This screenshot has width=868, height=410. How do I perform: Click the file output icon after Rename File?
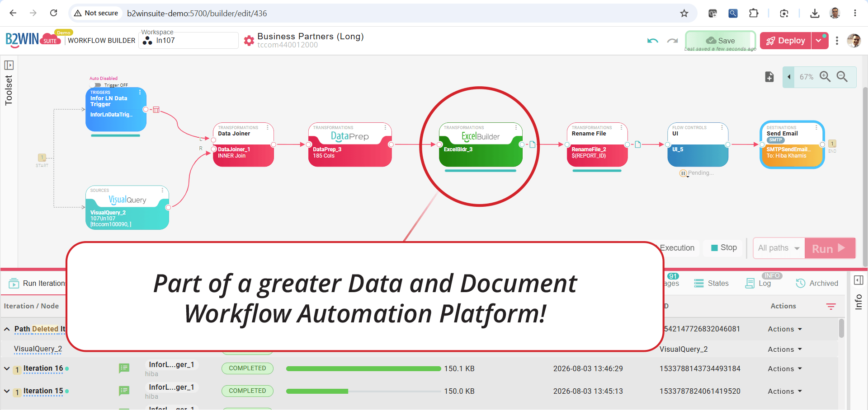click(638, 144)
